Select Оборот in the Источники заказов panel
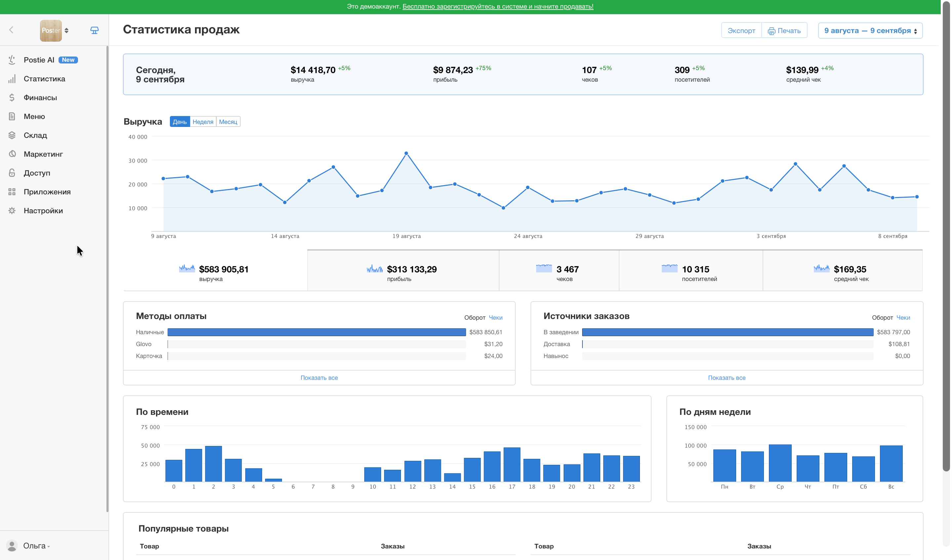The width and height of the screenshot is (952, 560). click(x=882, y=317)
